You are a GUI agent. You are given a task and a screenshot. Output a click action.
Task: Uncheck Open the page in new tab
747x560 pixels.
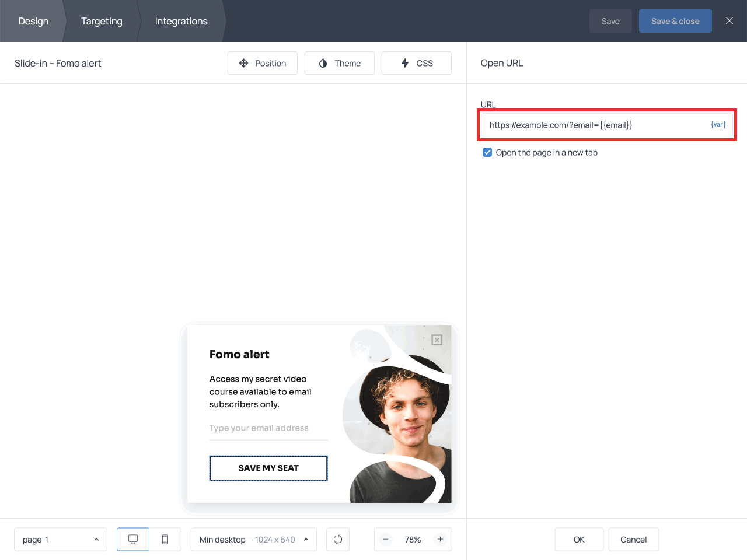pyautogui.click(x=487, y=153)
